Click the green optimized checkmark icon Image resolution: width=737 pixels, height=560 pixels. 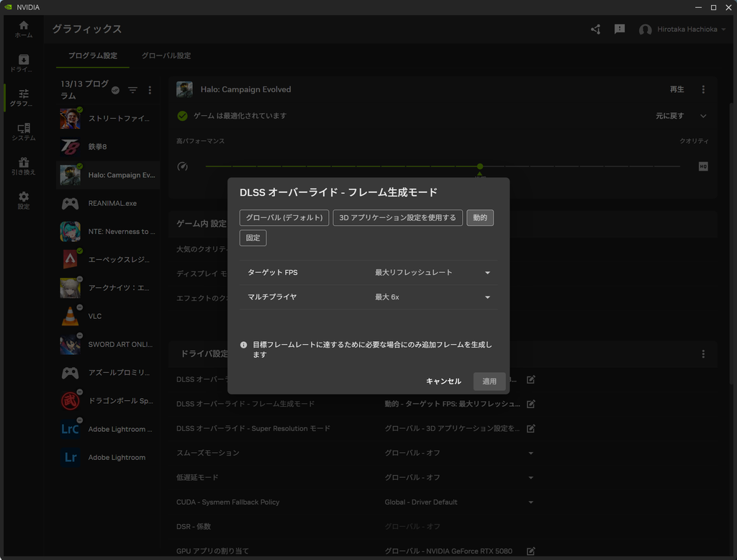(182, 116)
